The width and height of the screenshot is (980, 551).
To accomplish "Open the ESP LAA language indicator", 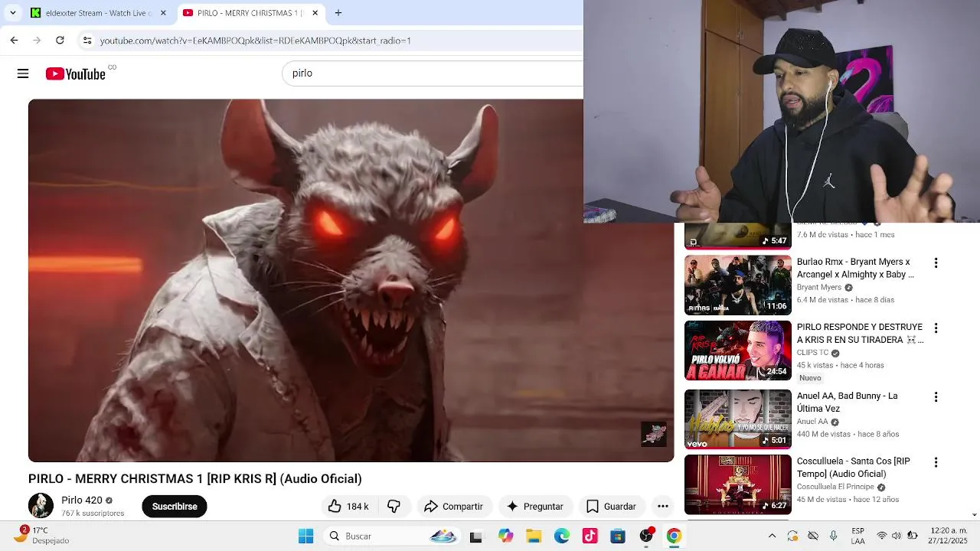I will [858, 536].
